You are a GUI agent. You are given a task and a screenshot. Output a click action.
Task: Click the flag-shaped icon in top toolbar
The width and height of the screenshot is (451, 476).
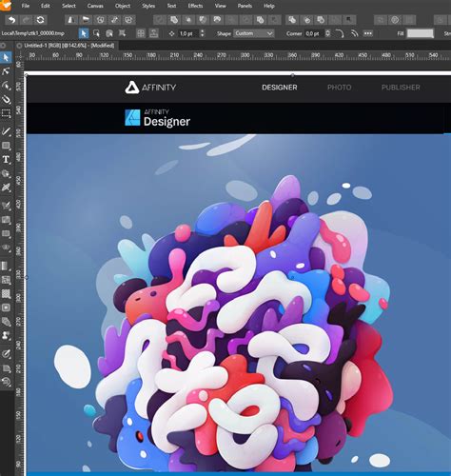[86, 20]
